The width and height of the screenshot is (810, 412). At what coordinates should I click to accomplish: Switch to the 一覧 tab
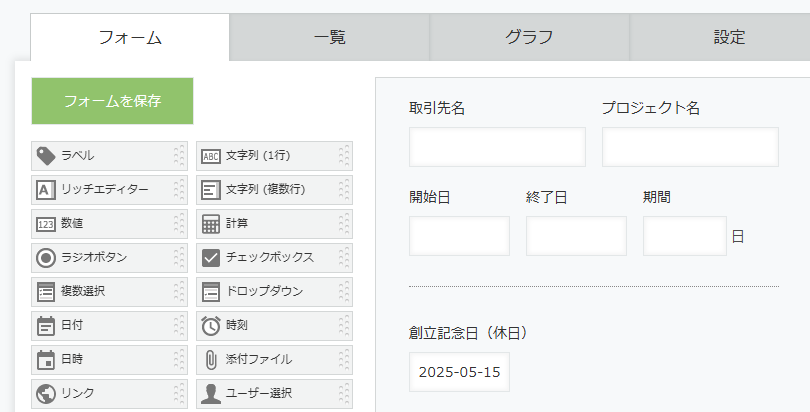[330, 37]
